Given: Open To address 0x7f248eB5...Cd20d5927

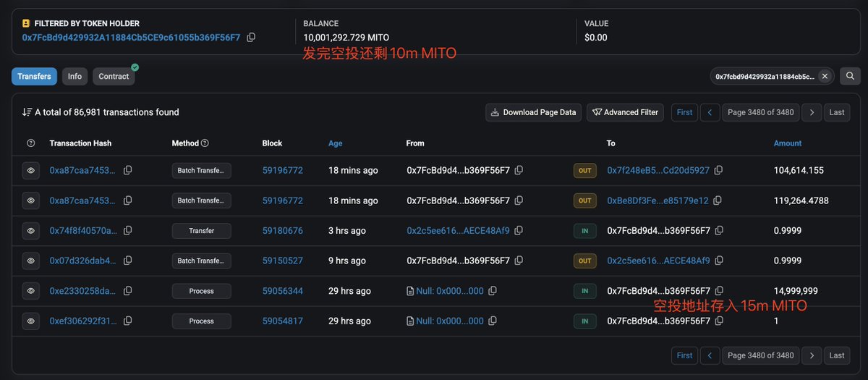Looking at the screenshot, I should pos(658,170).
